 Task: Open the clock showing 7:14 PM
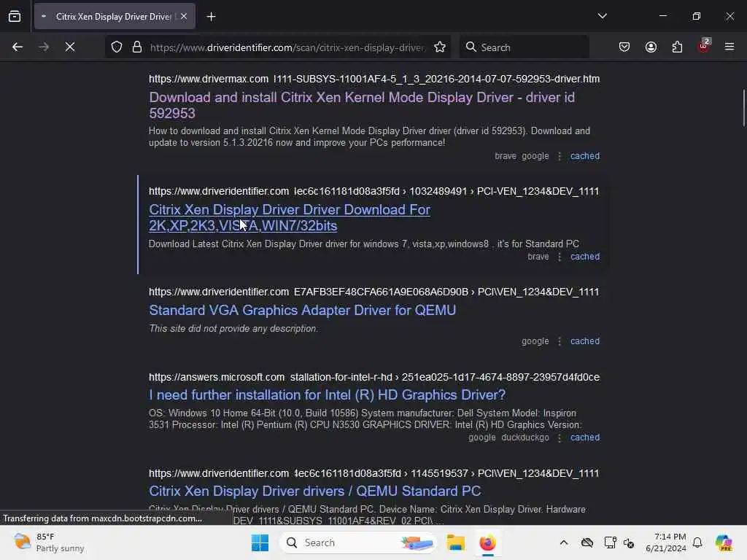tap(666, 542)
